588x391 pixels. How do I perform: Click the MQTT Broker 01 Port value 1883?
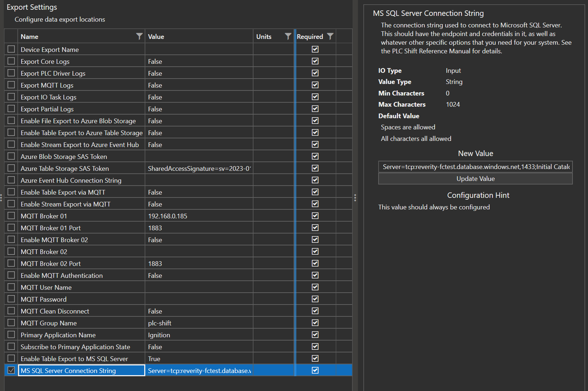click(x=155, y=228)
